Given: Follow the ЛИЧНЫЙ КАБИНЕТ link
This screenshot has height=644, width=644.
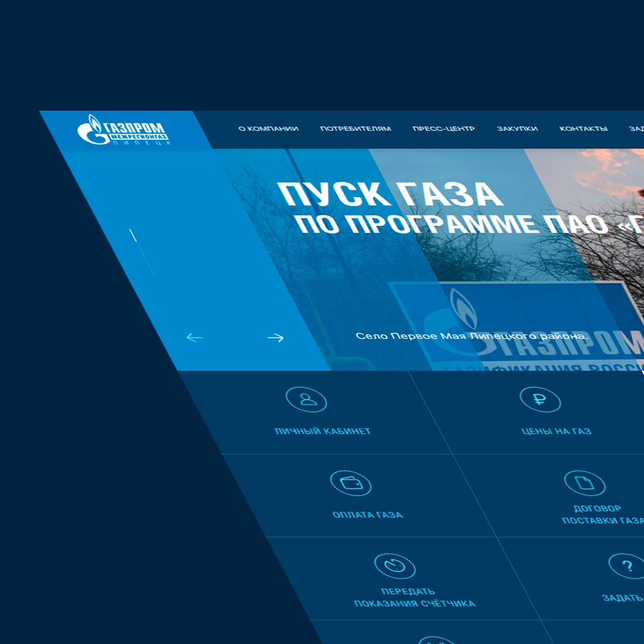Looking at the screenshot, I should [x=323, y=431].
